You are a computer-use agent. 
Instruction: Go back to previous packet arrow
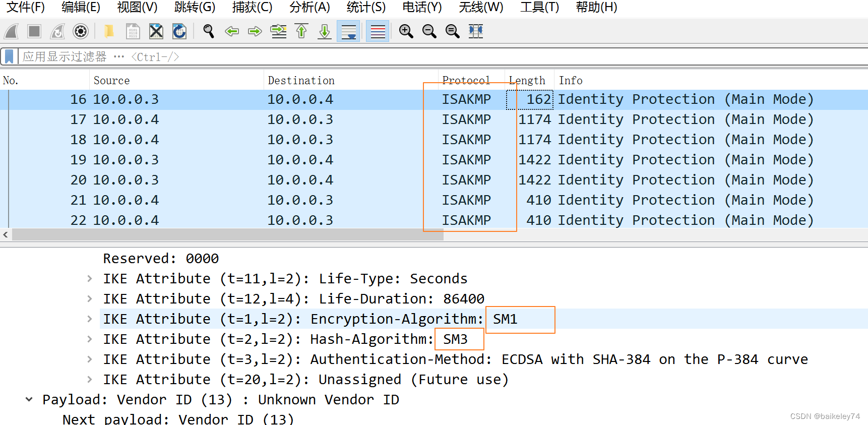[232, 31]
